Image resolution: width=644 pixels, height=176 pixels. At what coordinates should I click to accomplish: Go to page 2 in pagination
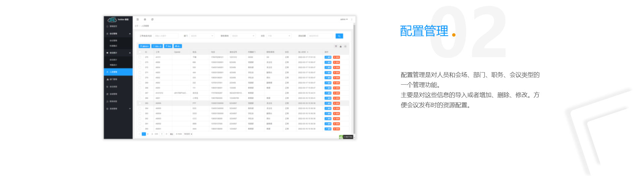click(x=148, y=134)
